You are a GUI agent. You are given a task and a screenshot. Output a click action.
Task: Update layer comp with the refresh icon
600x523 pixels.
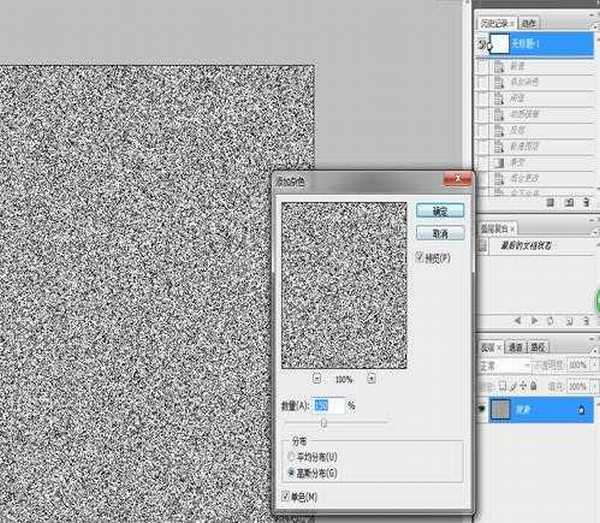click(x=551, y=321)
